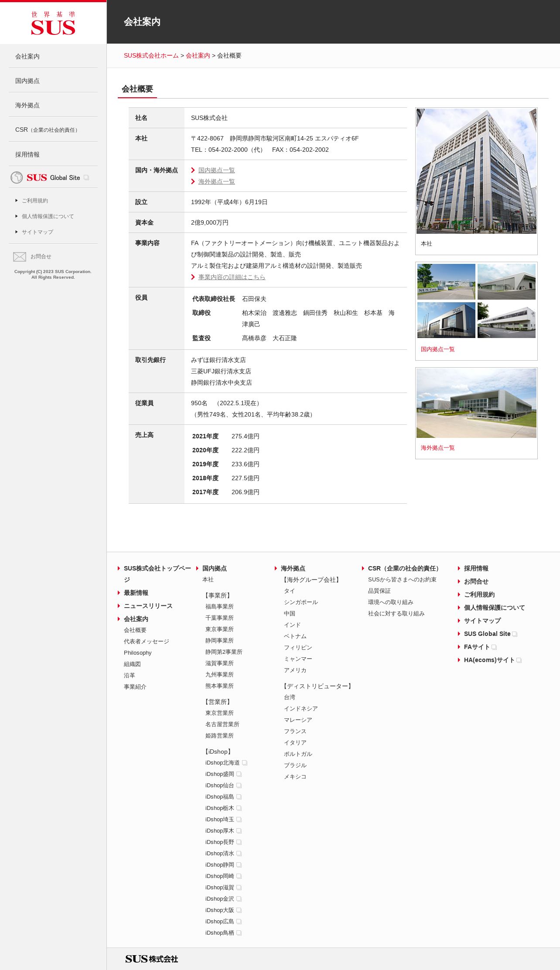Viewport: 560px width, 970px height.
Task: Click the overseas facility photo
Action: [x=476, y=403]
